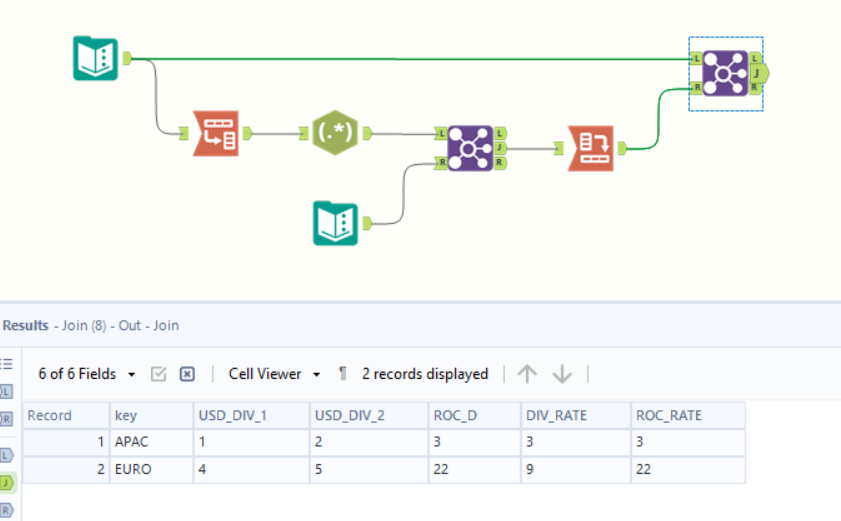841x521 pixels.
Task: Select the Transpose tool on the canvas
Action: coord(215,132)
